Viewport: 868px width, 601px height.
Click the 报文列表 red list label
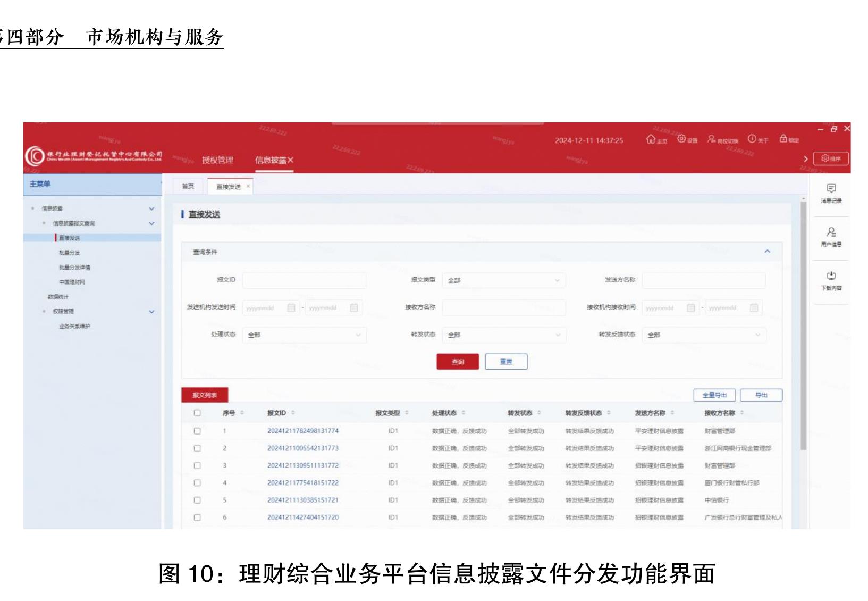point(205,395)
